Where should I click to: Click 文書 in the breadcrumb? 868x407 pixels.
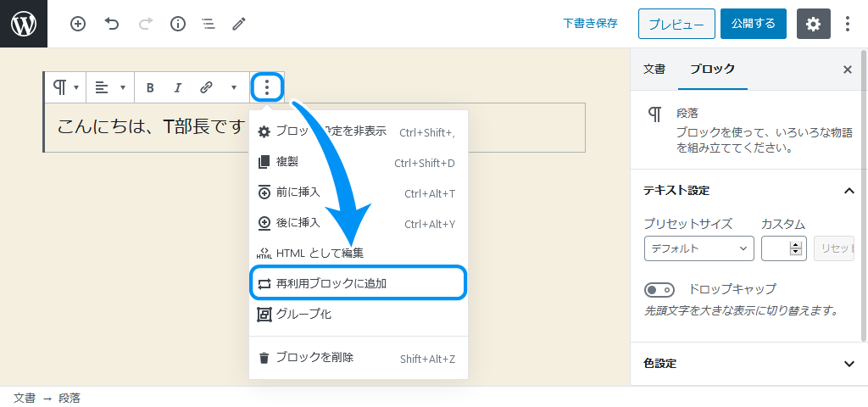point(25,399)
